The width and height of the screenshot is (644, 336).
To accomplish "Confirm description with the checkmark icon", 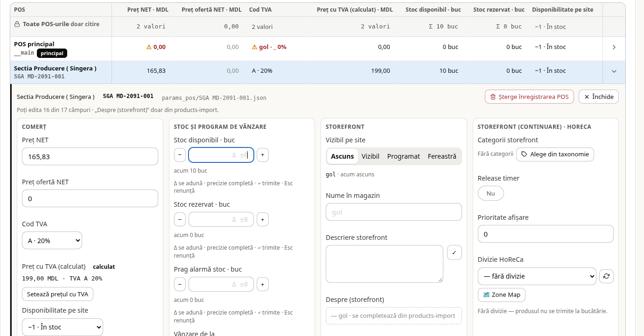I will (454, 252).
